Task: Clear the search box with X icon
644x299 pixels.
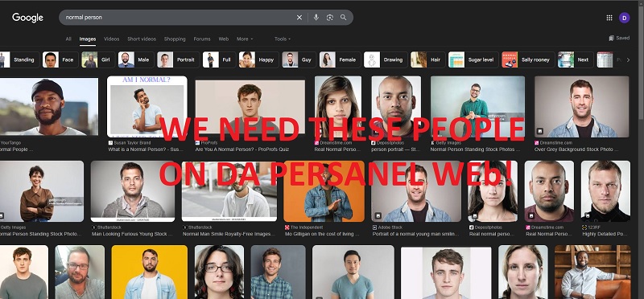Action: [x=299, y=18]
